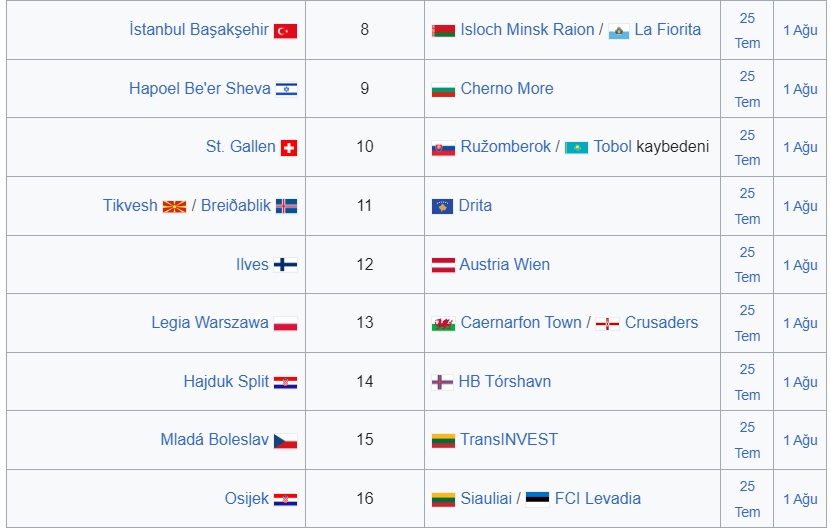Click the Welsh flag beside Caernarfon Town

[x=443, y=324]
